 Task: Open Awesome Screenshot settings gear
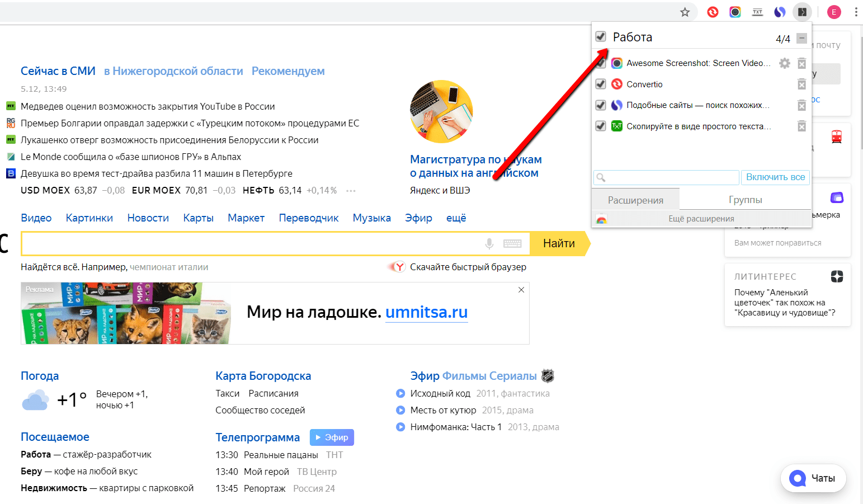(785, 63)
